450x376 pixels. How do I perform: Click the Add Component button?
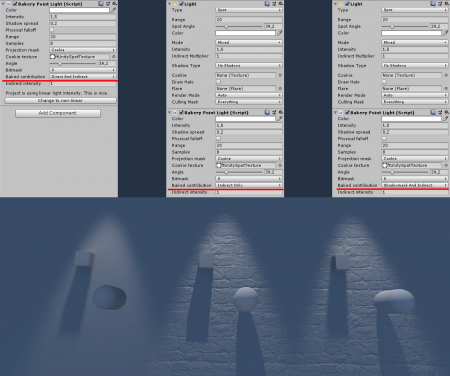pyautogui.click(x=58, y=113)
